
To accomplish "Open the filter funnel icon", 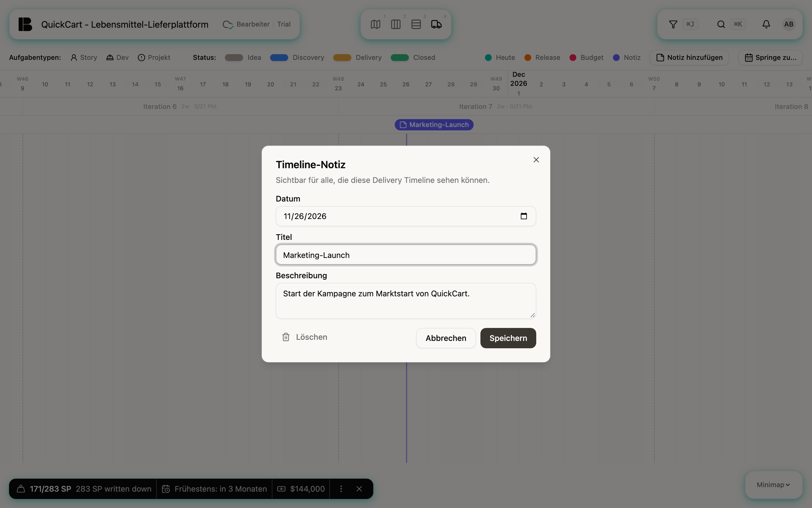I will tap(673, 24).
